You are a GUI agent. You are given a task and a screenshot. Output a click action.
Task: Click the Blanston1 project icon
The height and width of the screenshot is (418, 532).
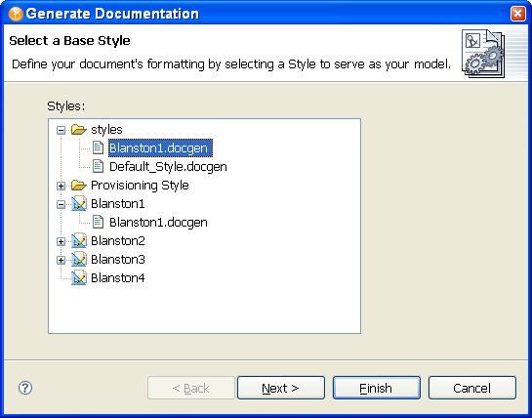coord(79,203)
